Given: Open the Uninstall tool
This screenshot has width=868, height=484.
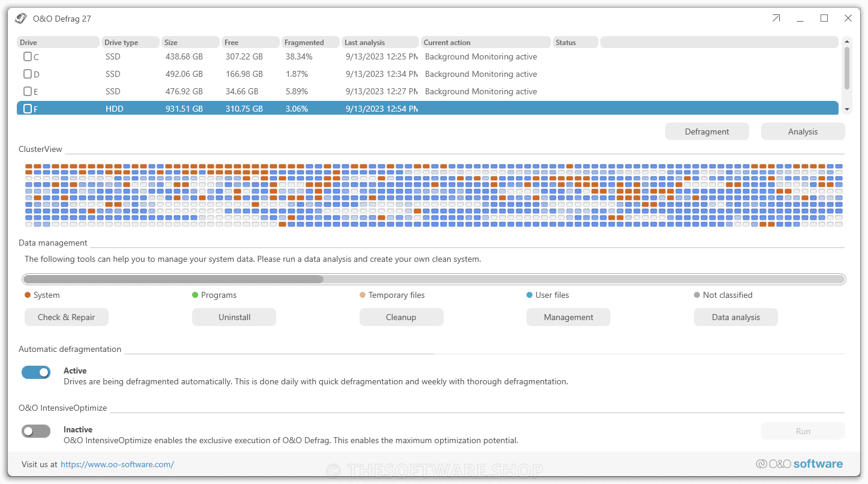Looking at the screenshot, I should [234, 317].
